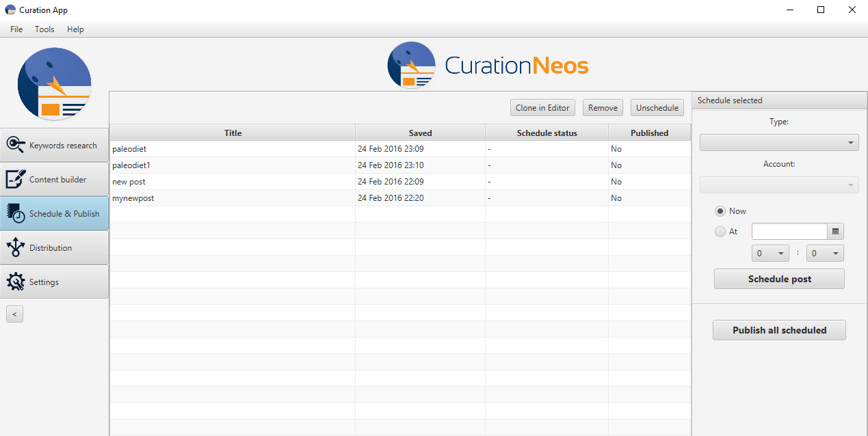Image resolution: width=868 pixels, height=436 pixels.
Task: Open the Distribution tab
Action: 54,247
